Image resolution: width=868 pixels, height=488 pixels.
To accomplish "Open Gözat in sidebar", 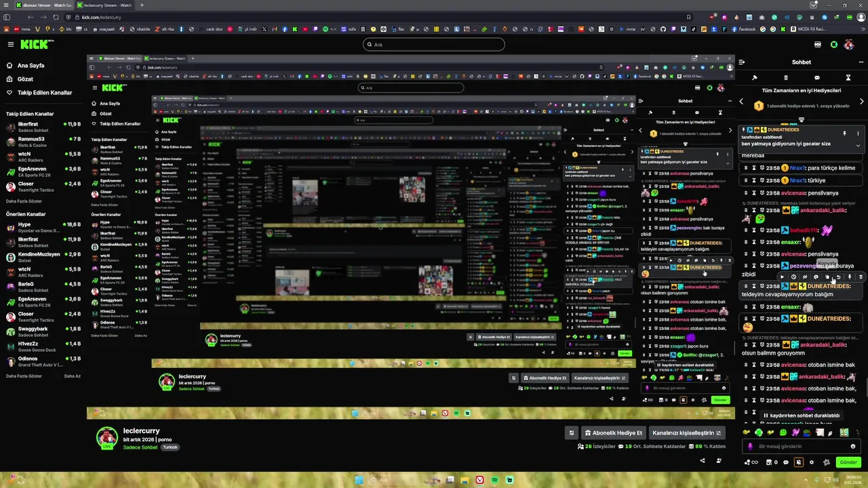I will 25,79.
